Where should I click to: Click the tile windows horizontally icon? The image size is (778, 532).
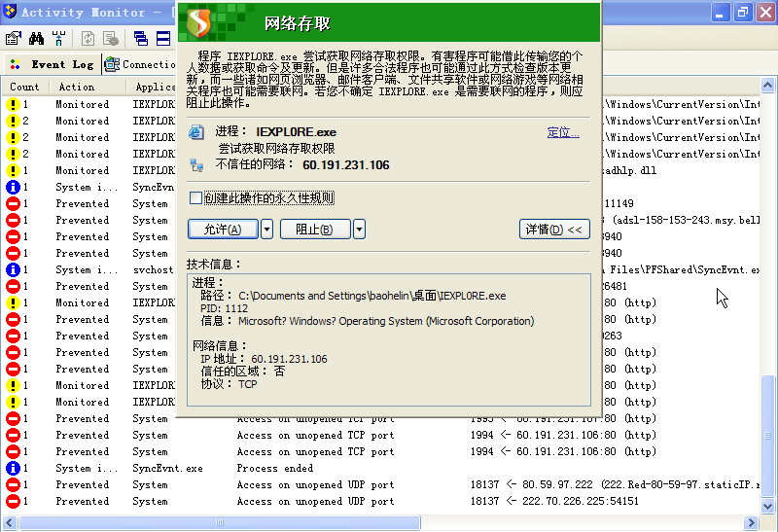[163, 38]
